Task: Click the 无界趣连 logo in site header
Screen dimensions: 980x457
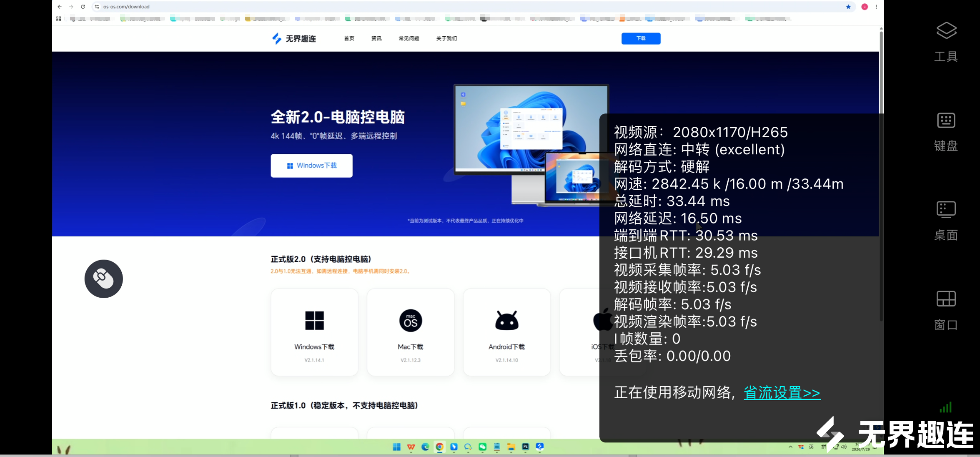Action: (x=294, y=38)
